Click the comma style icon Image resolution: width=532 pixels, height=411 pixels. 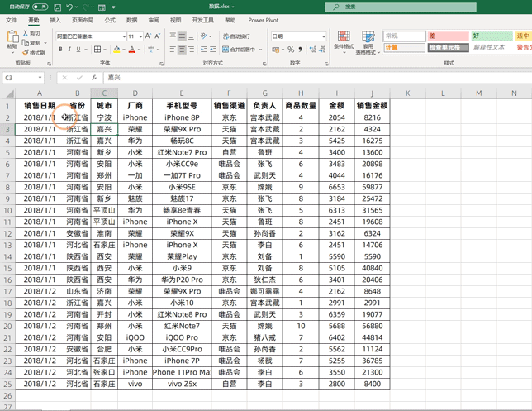coord(300,50)
